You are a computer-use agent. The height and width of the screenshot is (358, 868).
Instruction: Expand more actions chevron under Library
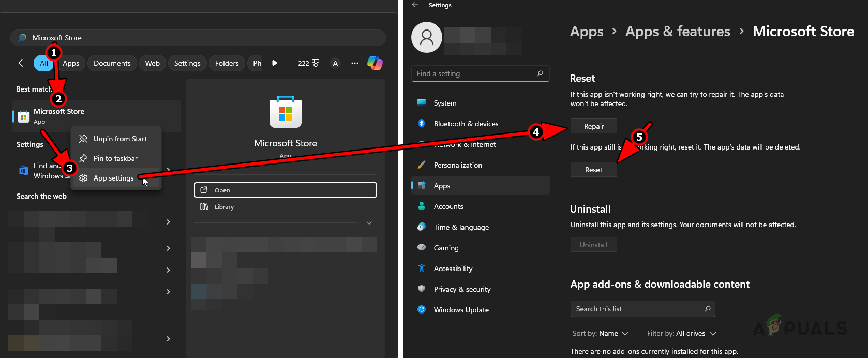coord(369,223)
